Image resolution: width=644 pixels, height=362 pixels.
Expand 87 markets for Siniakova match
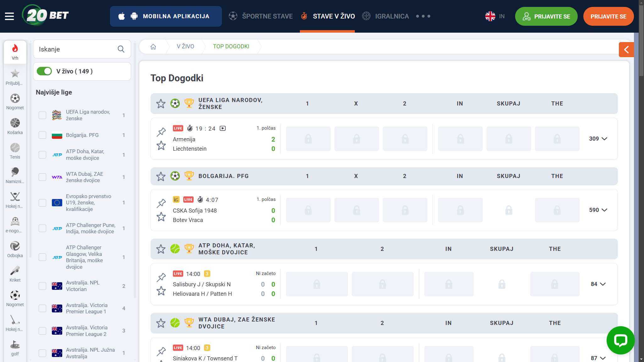[x=598, y=358]
